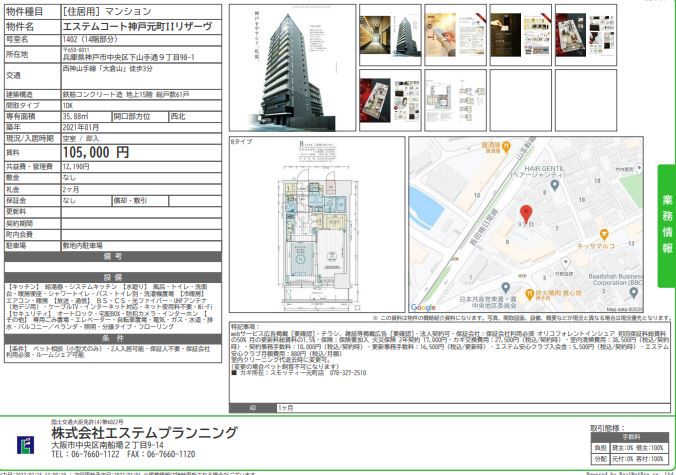Click the HAIR GENTIL map marker pin
Image resolution: width=676 pixels, height=475 pixels.
click(x=555, y=186)
